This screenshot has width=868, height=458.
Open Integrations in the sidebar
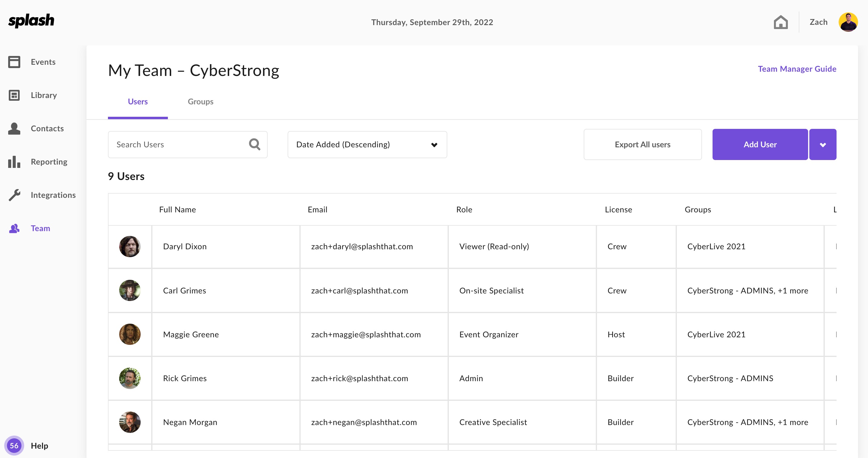click(x=53, y=195)
